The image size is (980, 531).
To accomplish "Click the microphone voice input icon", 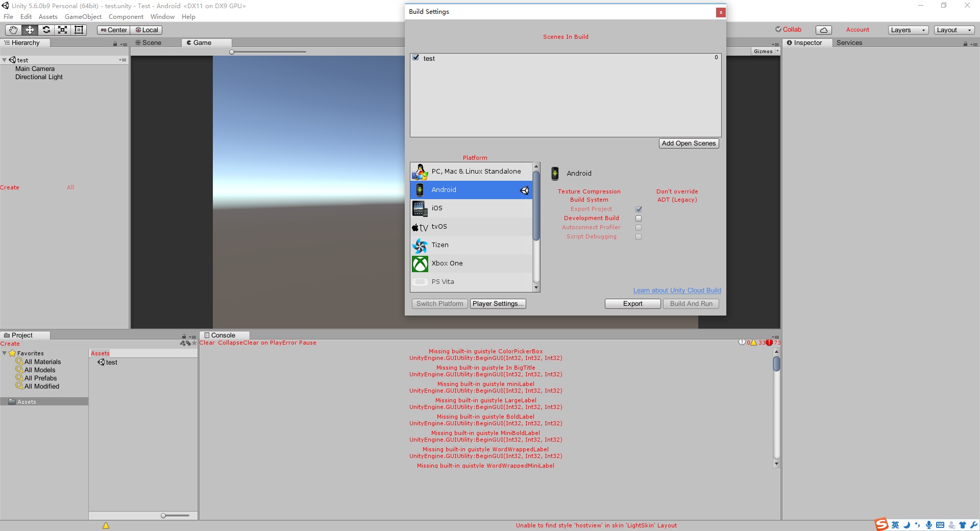I will pyautogui.click(x=929, y=525).
